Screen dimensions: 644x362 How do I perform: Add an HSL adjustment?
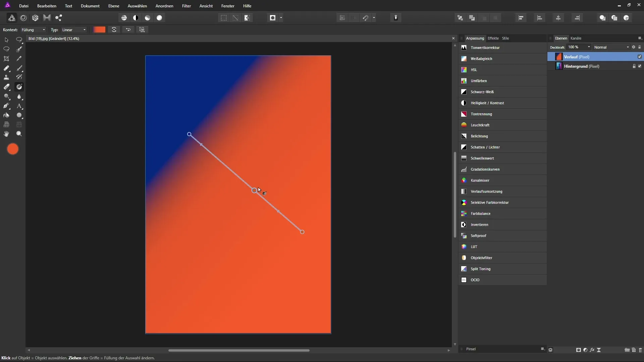coord(502,70)
